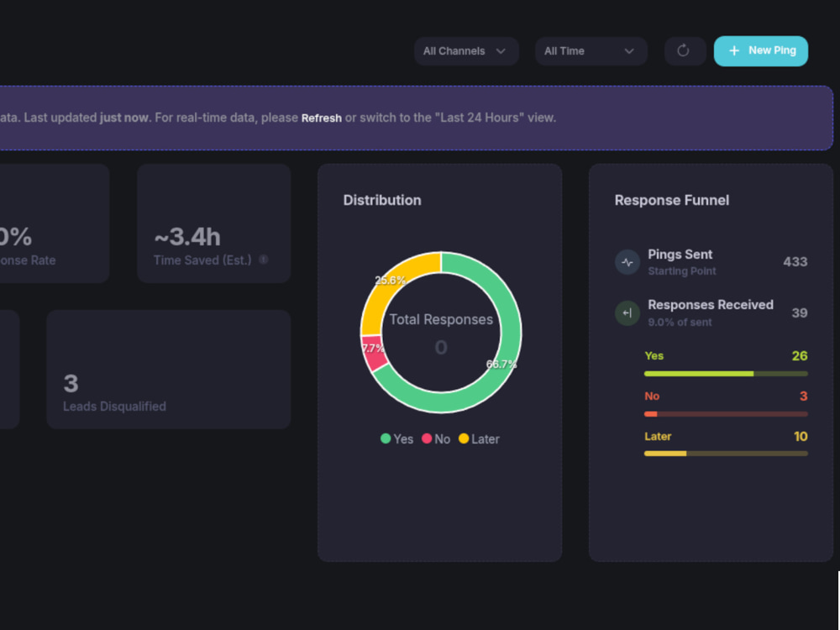Click the refresh icon button
This screenshot has width=840, height=630.
click(x=685, y=51)
